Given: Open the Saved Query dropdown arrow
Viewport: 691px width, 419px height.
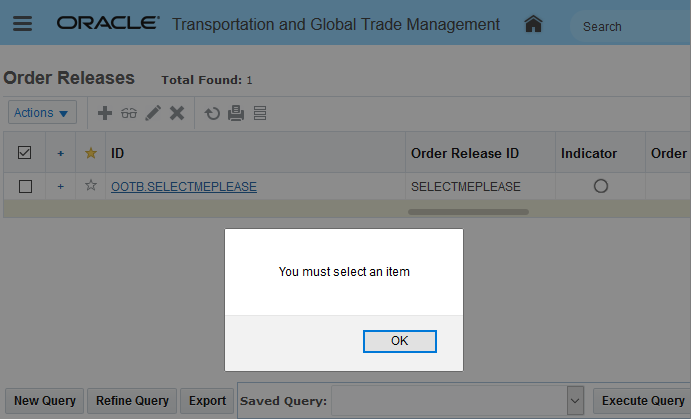Looking at the screenshot, I should 574,401.
